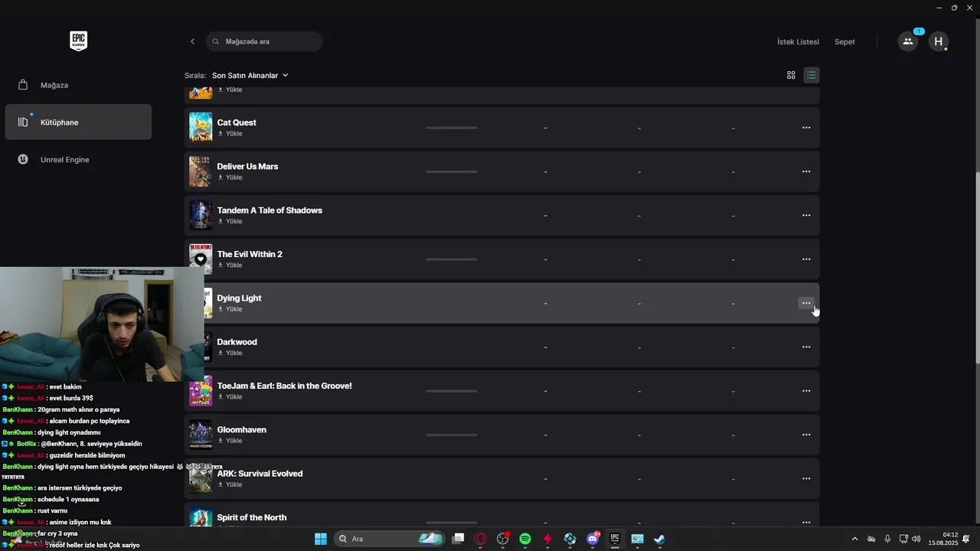Click the Darkwood title
Screen dimensions: 980x551
click(237, 342)
